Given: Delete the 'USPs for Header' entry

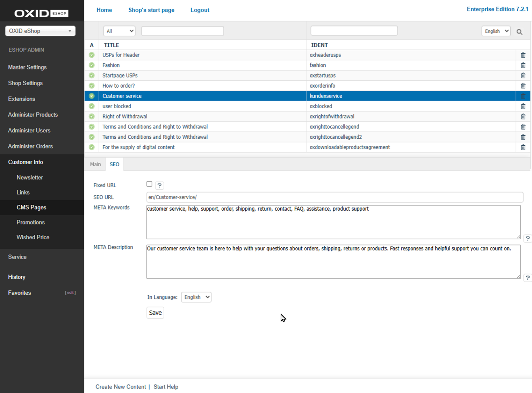Looking at the screenshot, I should [x=523, y=55].
